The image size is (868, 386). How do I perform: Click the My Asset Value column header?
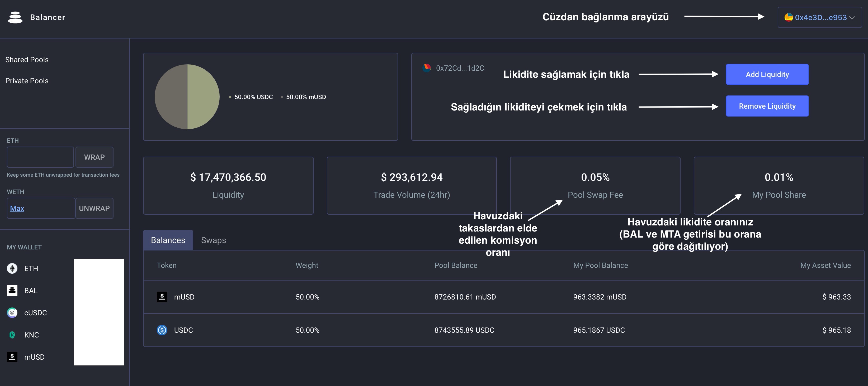[825, 265]
